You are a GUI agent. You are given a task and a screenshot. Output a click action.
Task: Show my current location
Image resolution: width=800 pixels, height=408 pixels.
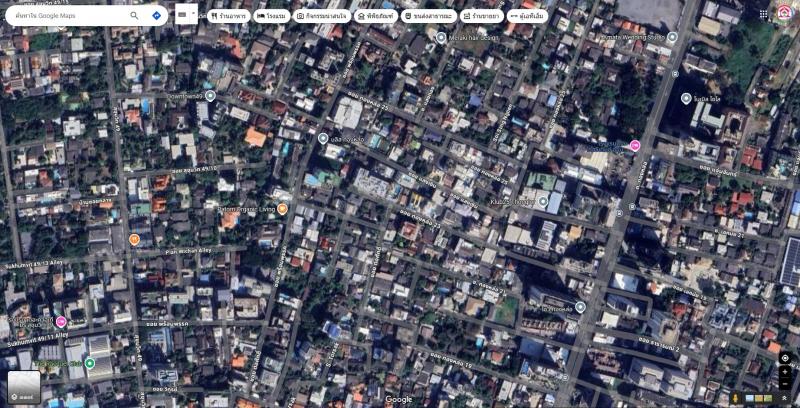[x=785, y=358]
